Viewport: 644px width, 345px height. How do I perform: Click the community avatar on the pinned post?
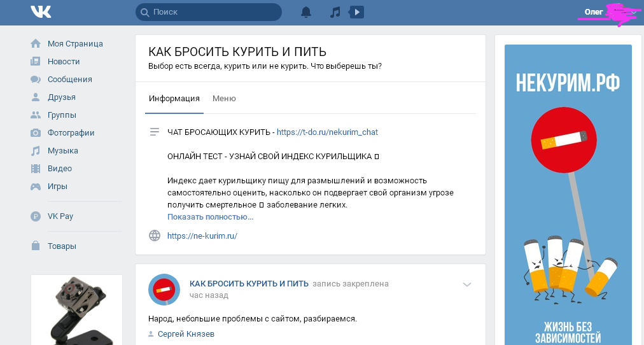[x=164, y=290]
